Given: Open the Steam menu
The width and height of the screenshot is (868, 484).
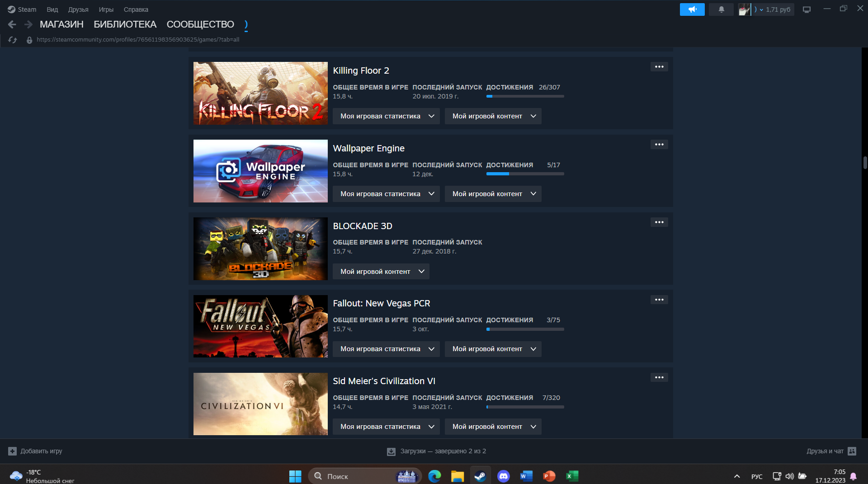Looking at the screenshot, I should [x=27, y=9].
